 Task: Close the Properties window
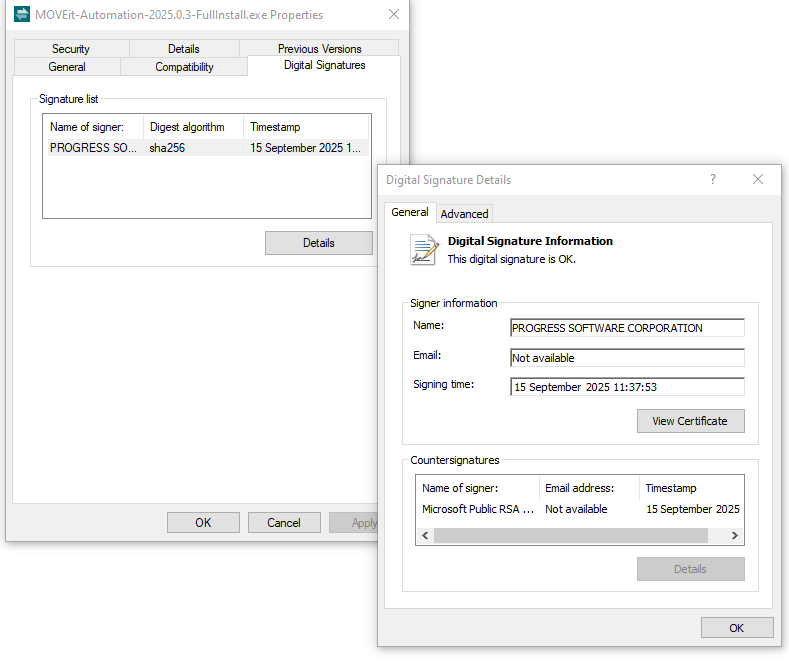point(394,14)
